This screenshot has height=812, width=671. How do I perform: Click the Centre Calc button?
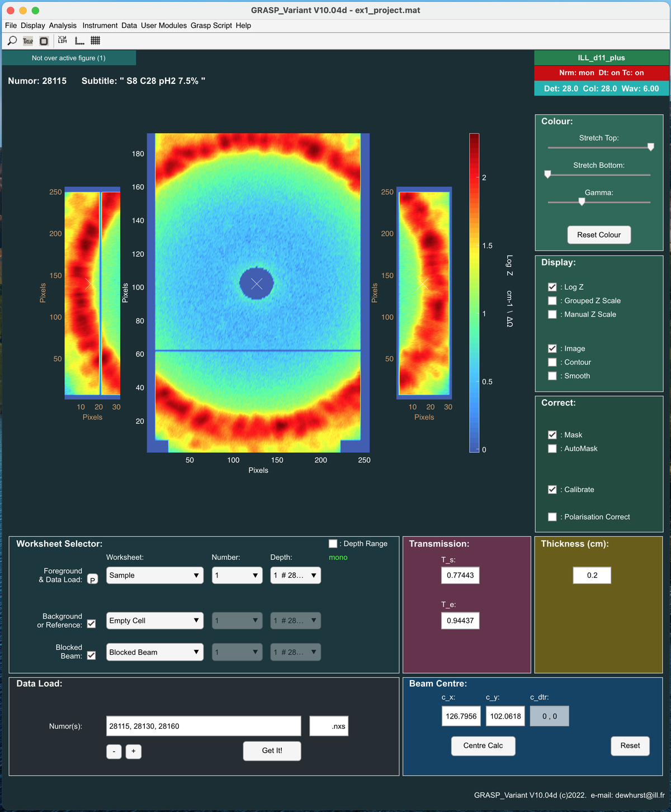(x=483, y=745)
